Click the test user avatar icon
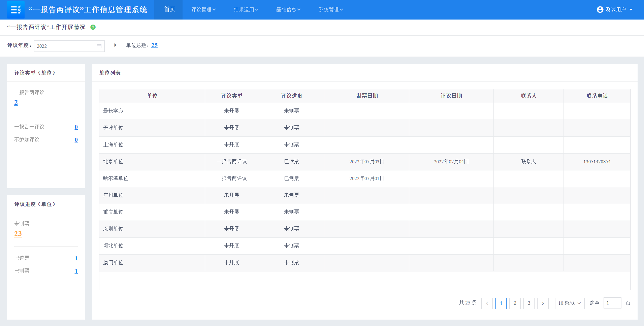Viewport: 644px width, 326px height. (600, 9)
